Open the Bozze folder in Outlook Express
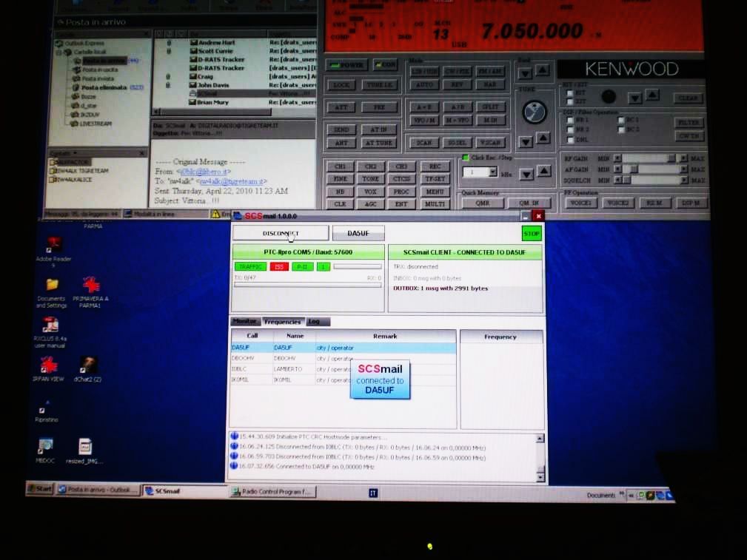 click(89, 97)
